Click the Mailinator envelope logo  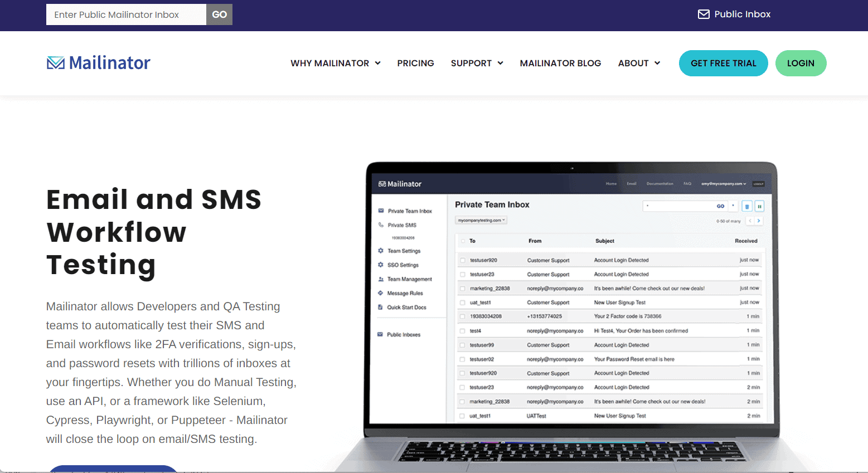(55, 63)
